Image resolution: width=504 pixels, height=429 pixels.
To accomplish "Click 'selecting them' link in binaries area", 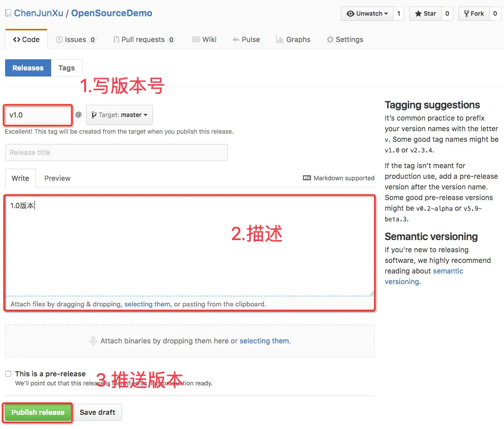I will 264,341.
